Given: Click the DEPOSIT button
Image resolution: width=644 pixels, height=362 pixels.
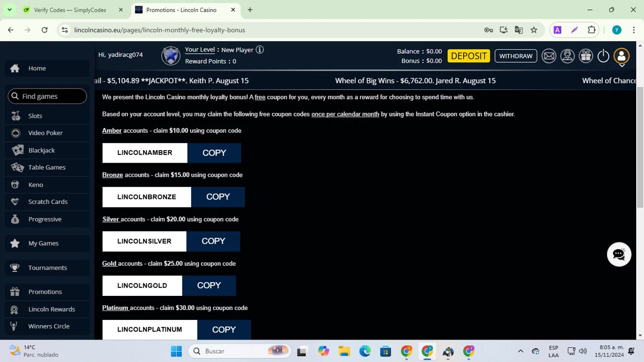Looking at the screenshot, I should pyautogui.click(x=469, y=56).
